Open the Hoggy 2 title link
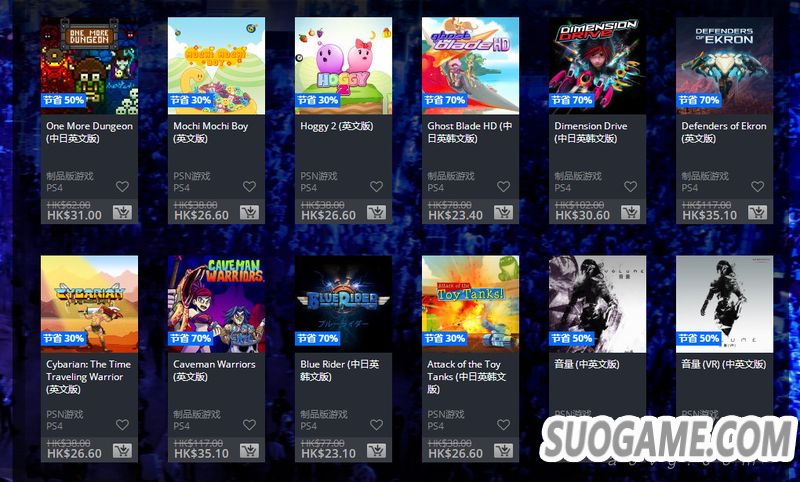This screenshot has height=482, width=800. (x=337, y=126)
